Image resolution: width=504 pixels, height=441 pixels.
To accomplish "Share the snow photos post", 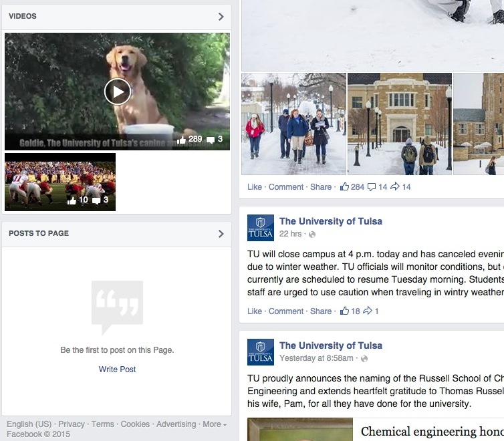I will point(320,187).
